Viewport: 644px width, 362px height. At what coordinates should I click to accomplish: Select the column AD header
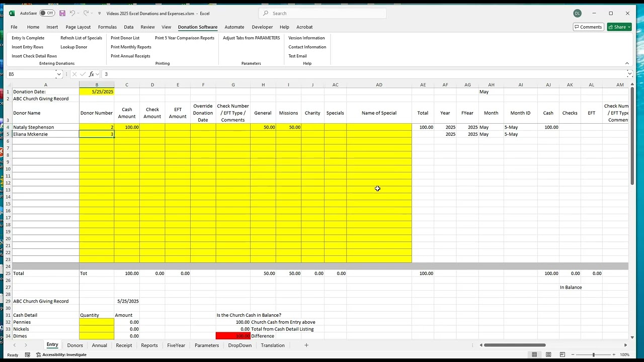[379, 85]
